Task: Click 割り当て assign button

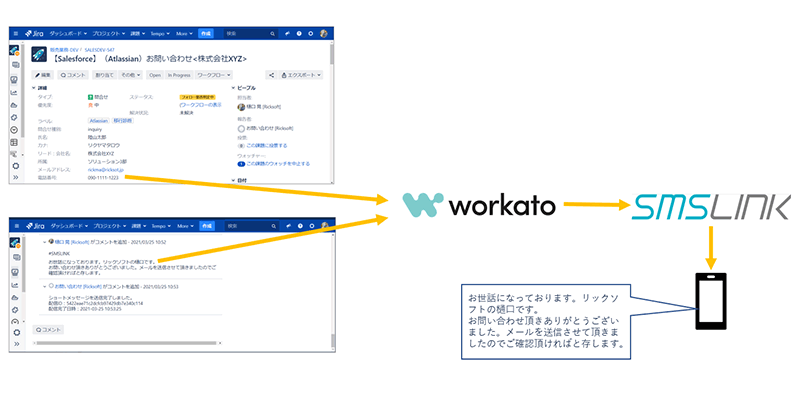Action: pos(104,75)
